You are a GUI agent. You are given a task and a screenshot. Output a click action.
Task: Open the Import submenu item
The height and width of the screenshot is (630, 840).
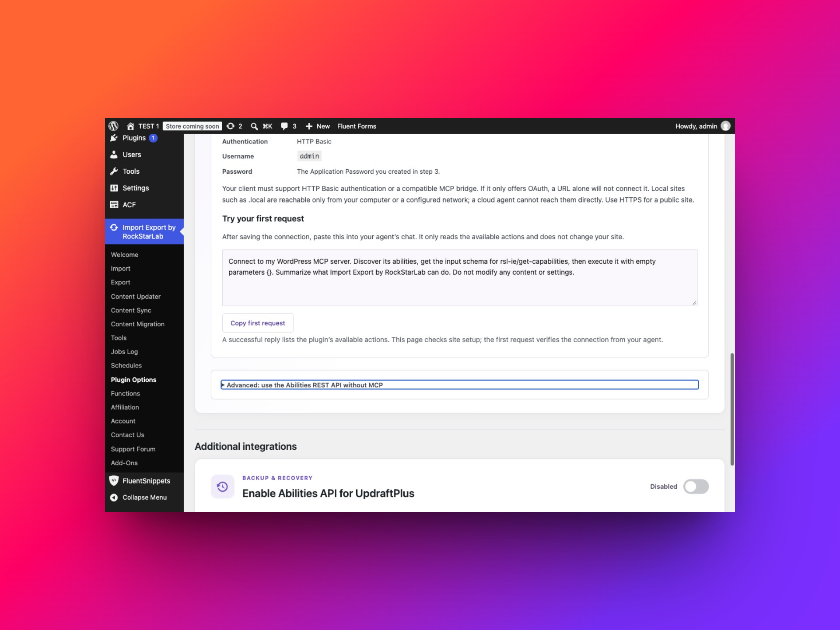click(x=120, y=269)
